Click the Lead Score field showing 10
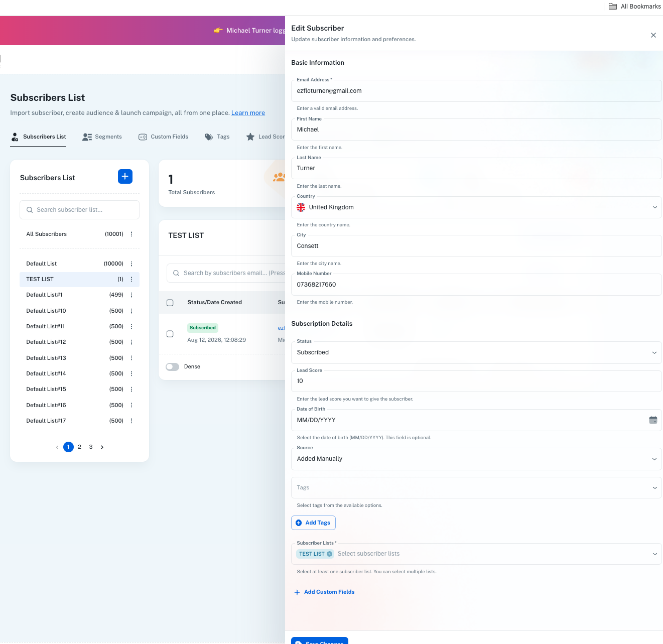 pos(476,381)
